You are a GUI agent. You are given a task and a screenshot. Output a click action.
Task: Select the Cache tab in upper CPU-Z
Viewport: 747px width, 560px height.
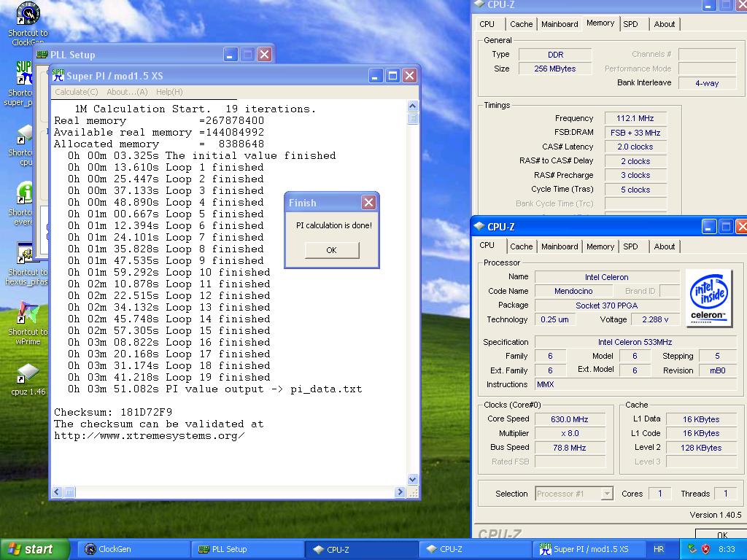tap(521, 24)
